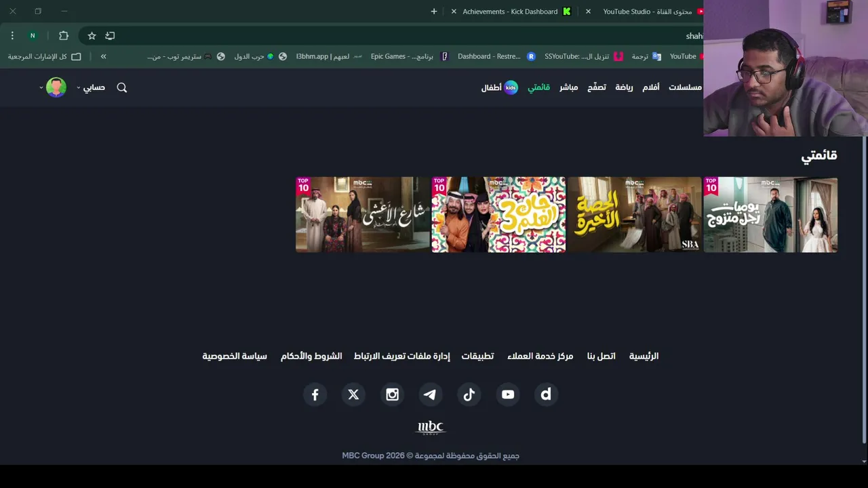
Task: Open the Shahid search magnifier
Action: coord(122,87)
